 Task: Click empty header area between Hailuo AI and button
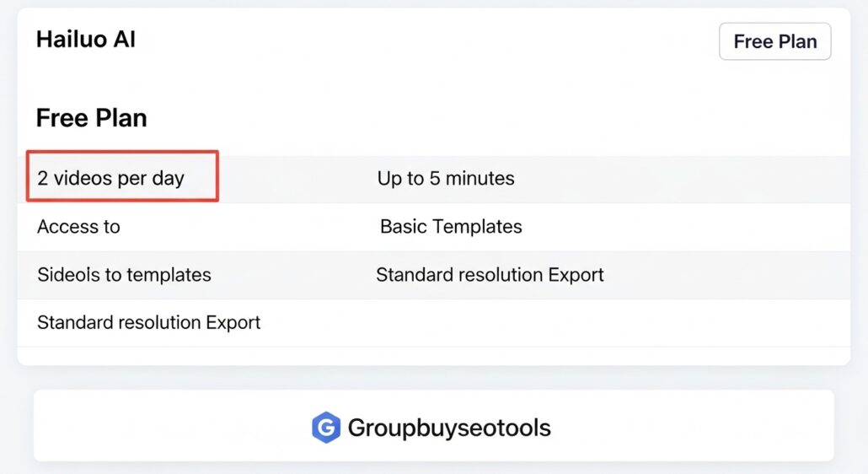pos(421,41)
